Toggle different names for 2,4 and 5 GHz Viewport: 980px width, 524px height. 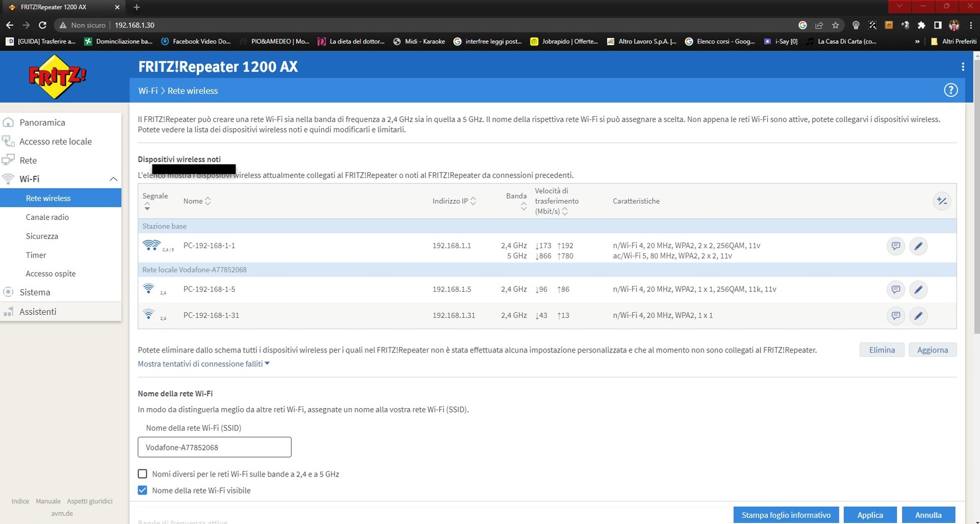[142, 474]
